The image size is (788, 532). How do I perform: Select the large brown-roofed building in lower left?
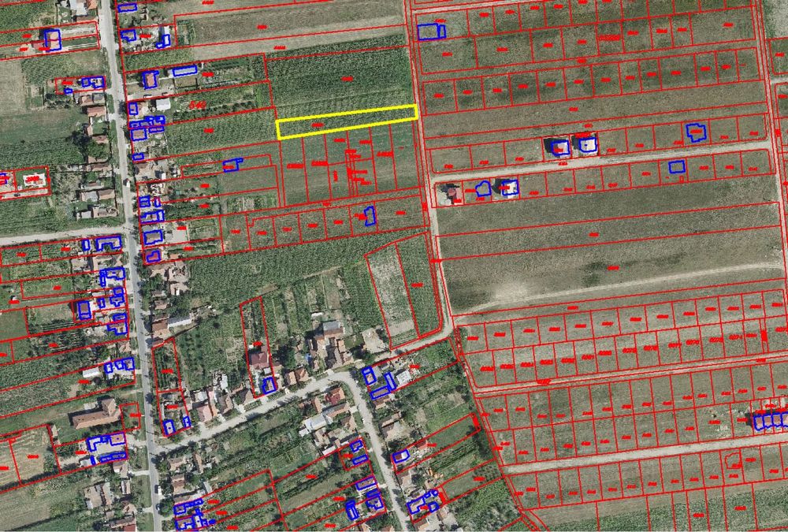tap(97, 415)
